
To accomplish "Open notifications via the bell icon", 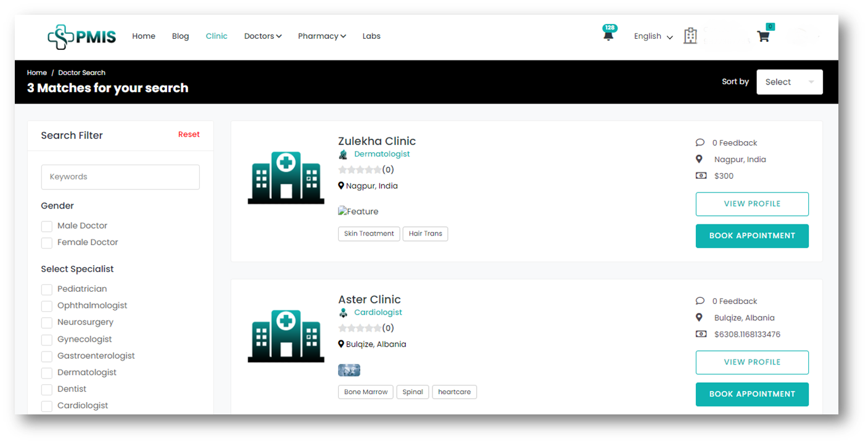I will tap(608, 35).
